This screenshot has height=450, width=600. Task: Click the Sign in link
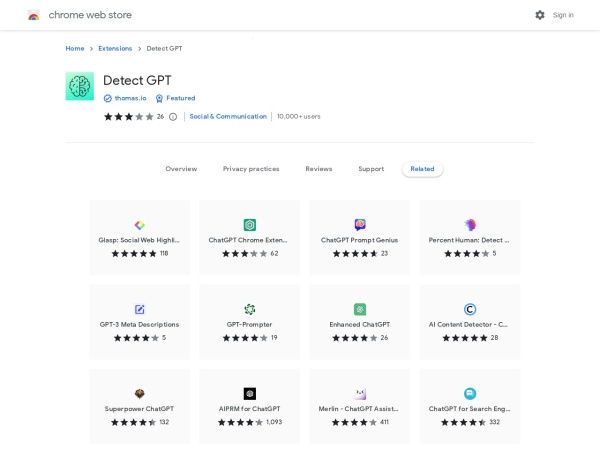(563, 15)
